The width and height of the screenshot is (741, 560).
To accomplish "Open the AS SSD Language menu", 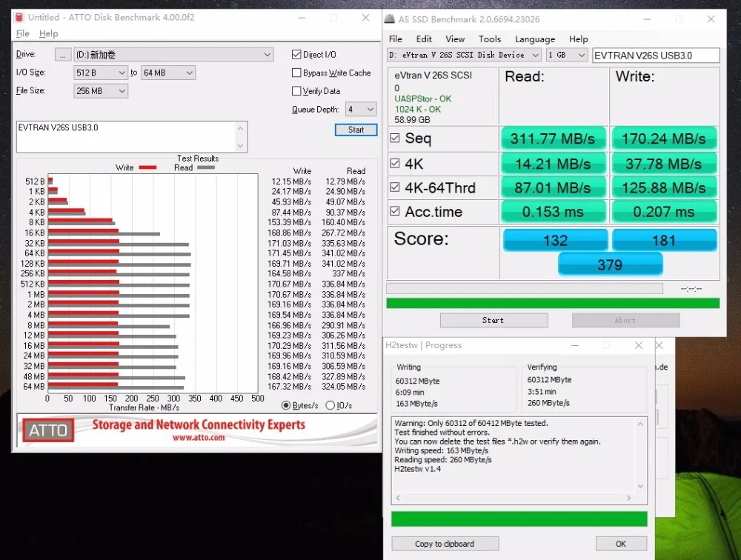I will click(535, 39).
